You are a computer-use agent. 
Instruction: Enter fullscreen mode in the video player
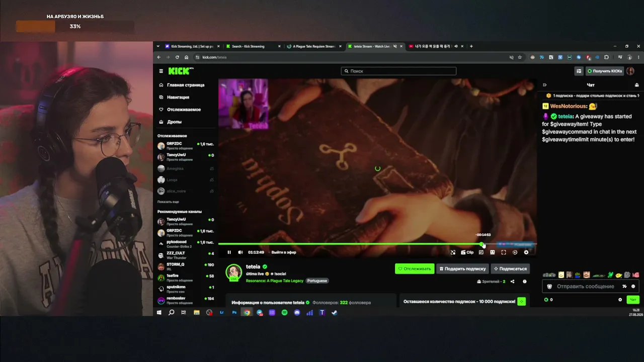(504, 252)
